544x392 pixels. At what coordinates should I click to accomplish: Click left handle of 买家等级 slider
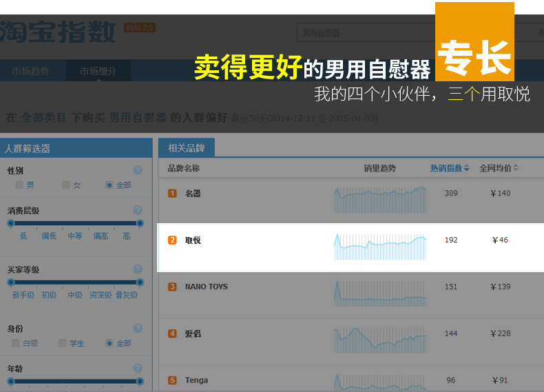point(11,282)
